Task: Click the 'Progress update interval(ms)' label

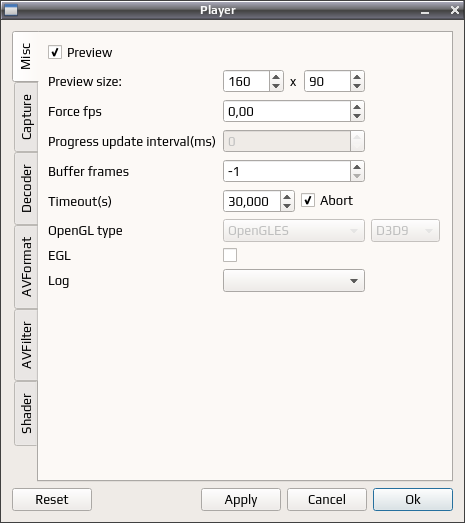Action: click(132, 142)
